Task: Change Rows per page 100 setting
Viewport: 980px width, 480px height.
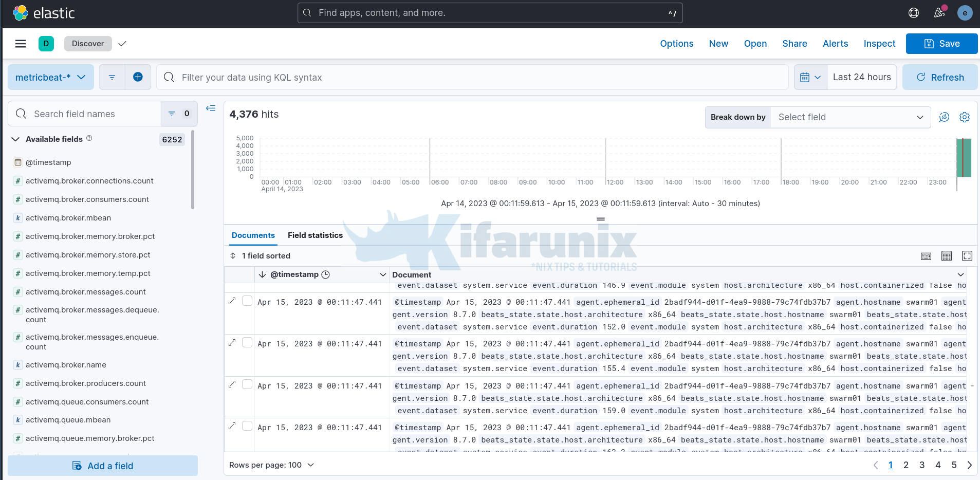Action: [x=271, y=465]
